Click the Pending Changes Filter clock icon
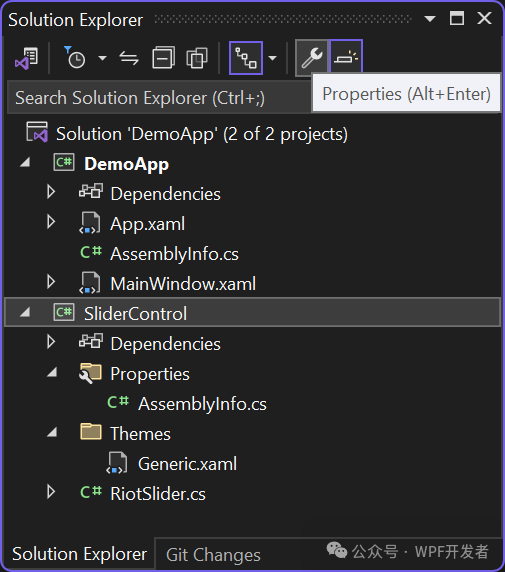Screen dimensions: 505x572 74,58
